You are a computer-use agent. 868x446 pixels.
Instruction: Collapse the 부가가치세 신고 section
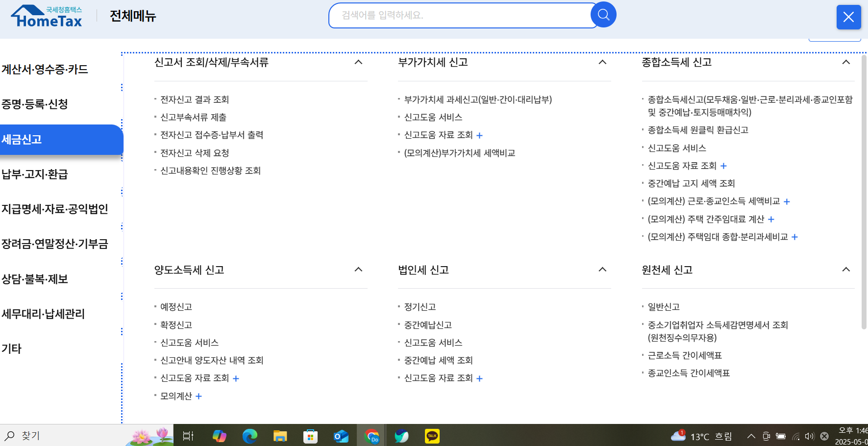click(x=602, y=62)
